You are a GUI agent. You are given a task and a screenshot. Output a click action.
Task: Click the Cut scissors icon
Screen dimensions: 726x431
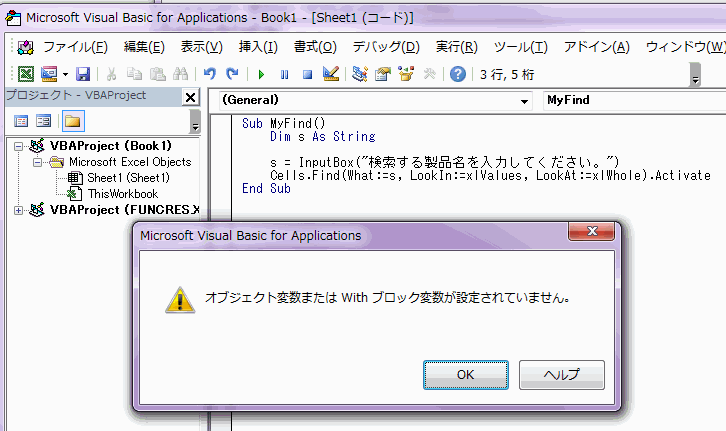click(x=111, y=74)
